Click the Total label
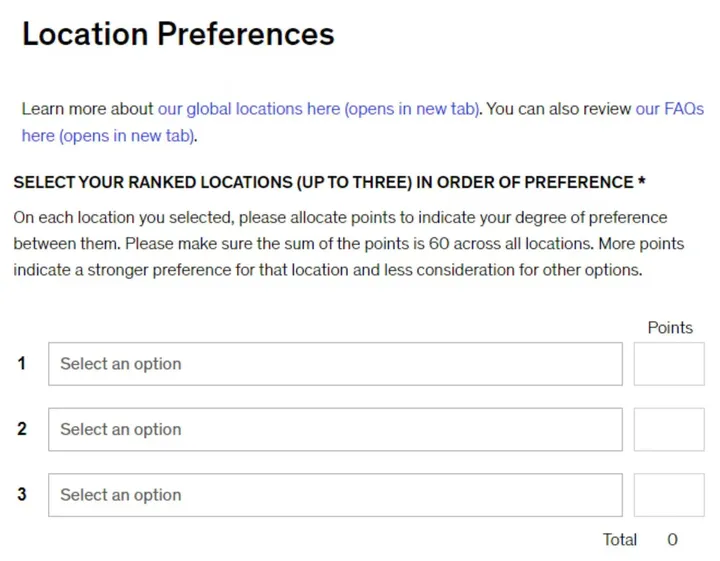 click(x=619, y=539)
